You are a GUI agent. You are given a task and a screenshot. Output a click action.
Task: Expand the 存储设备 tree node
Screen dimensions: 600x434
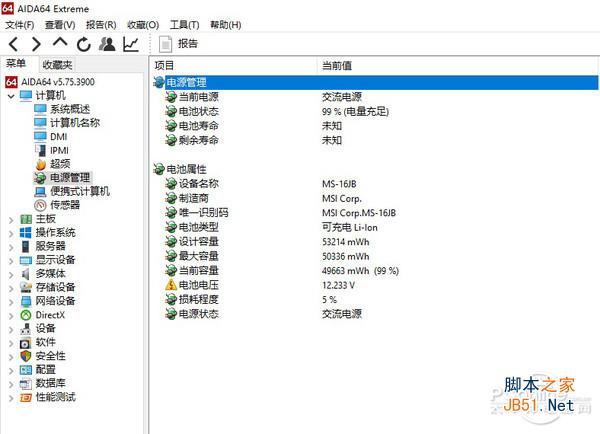11,289
